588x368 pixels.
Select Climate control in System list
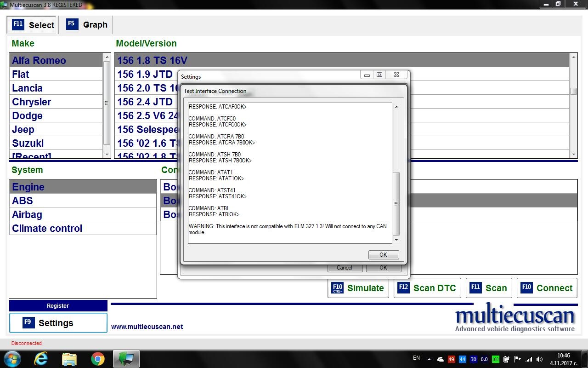83,228
